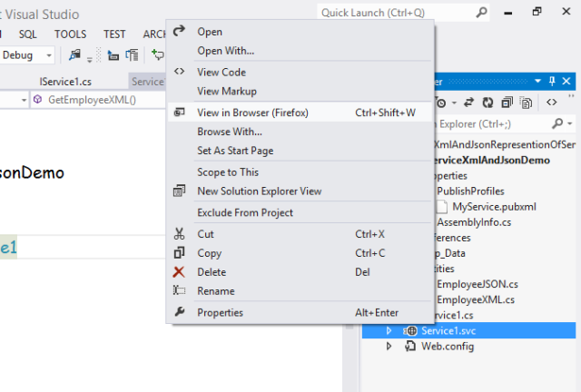Image resolution: width=581 pixels, height=392 pixels.
Task: Open the class dropdown arrow left of GetEmployeeXML()
Action: pos(24,100)
